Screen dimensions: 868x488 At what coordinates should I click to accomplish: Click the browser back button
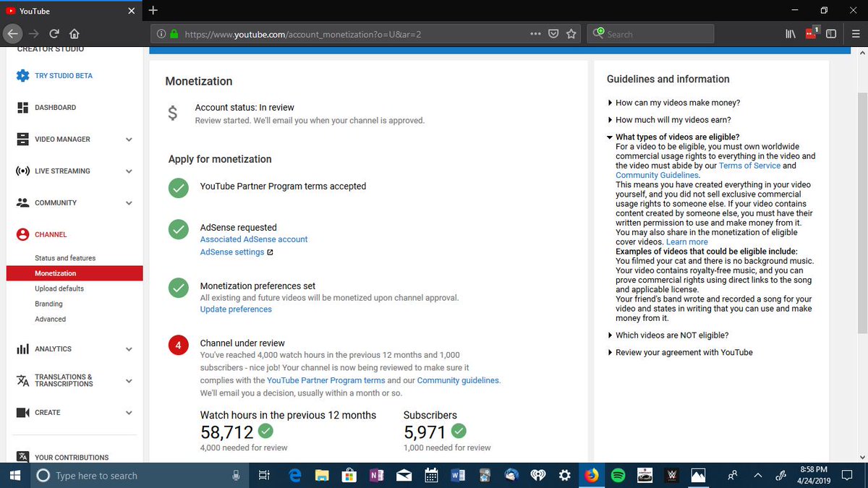12,33
